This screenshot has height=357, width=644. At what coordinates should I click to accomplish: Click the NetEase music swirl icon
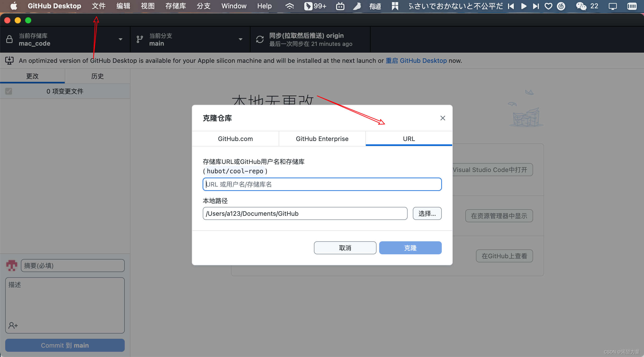tap(561, 6)
